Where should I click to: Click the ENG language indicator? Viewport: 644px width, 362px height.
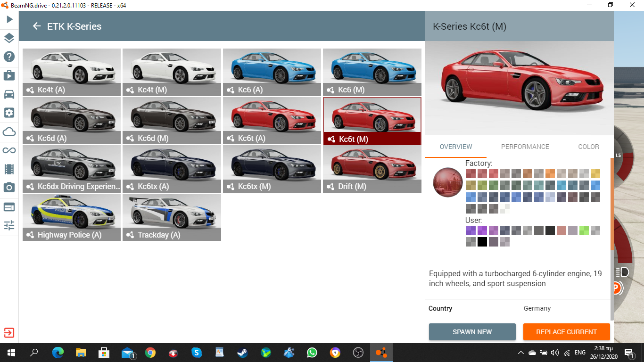pyautogui.click(x=580, y=353)
